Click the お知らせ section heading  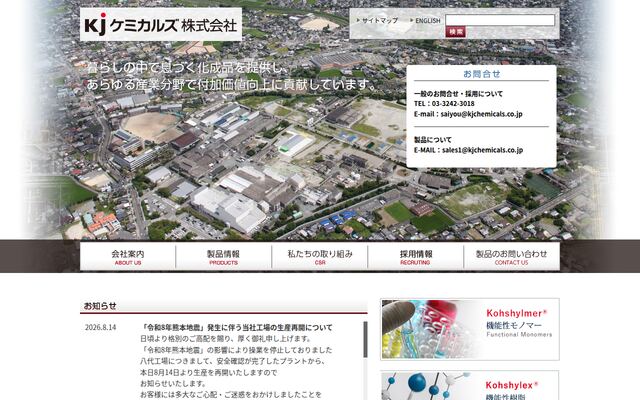[100, 306]
